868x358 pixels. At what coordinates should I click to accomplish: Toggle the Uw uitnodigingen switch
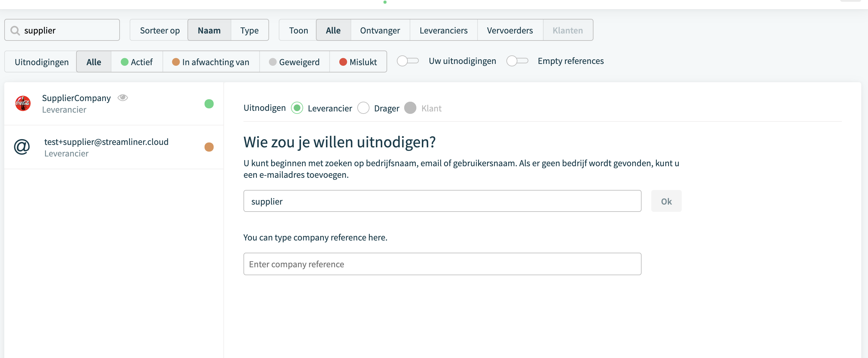coord(408,61)
